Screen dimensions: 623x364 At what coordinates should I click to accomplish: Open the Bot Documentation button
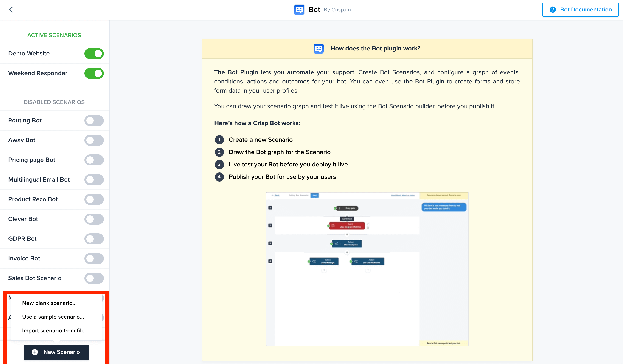click(580, 10)
